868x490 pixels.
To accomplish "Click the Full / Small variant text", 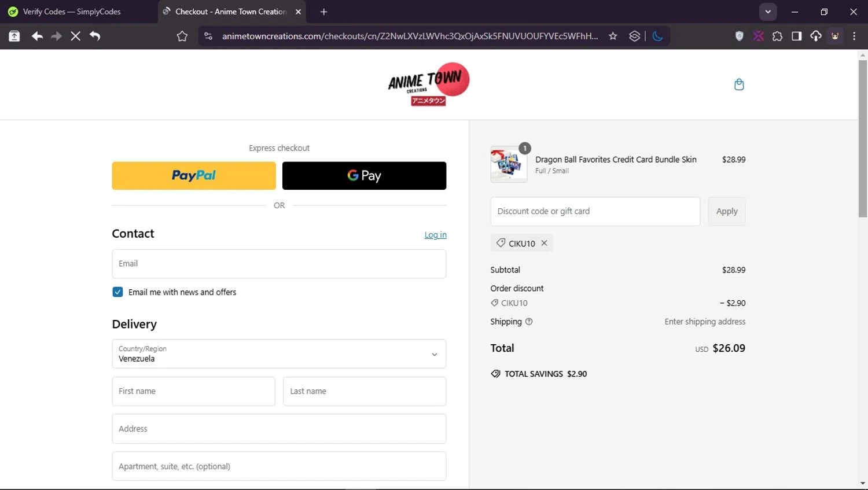I will 552,171.
